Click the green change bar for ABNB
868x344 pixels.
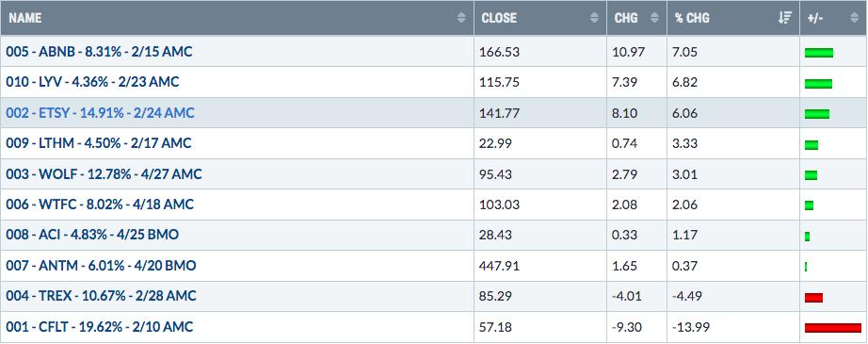tap(819, 53)
